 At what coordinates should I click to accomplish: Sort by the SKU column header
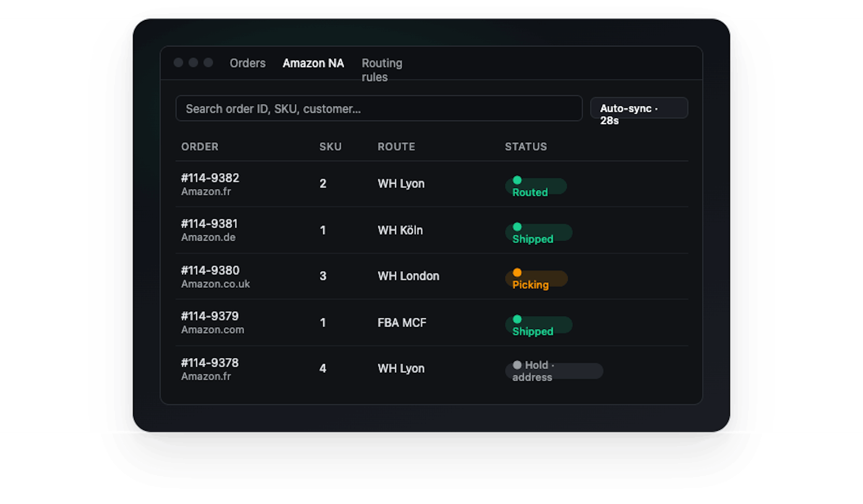(330, 147)
